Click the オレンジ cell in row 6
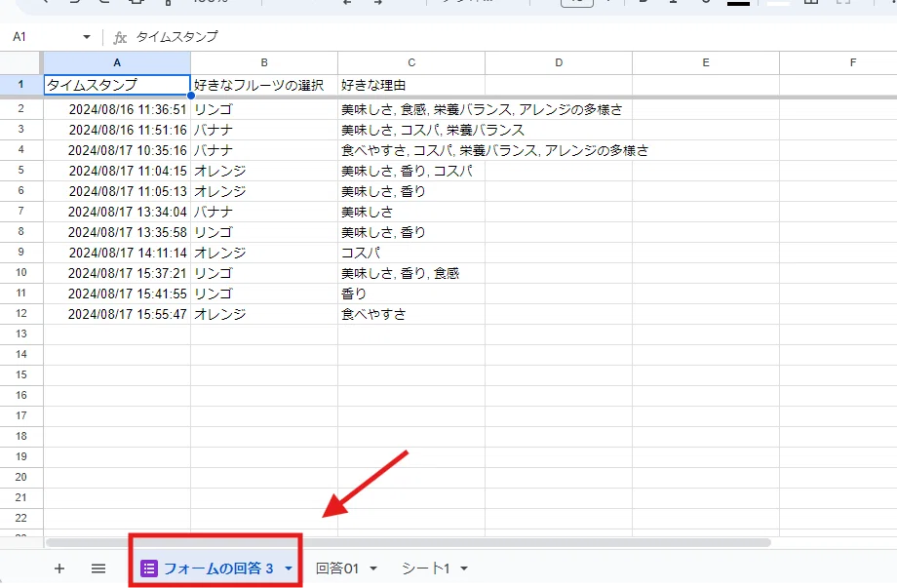 click(264, 192)
